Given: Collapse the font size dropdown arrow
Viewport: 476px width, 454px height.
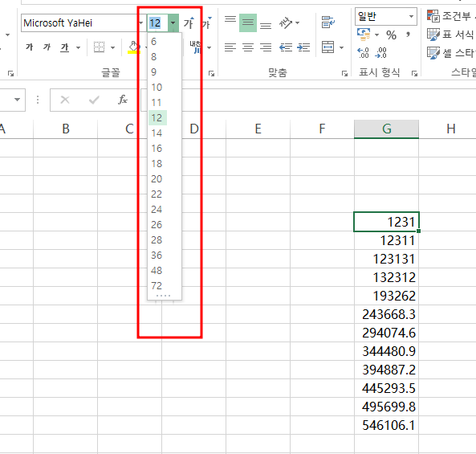Looking at the screenshot, I should click(x=173, y=23).
